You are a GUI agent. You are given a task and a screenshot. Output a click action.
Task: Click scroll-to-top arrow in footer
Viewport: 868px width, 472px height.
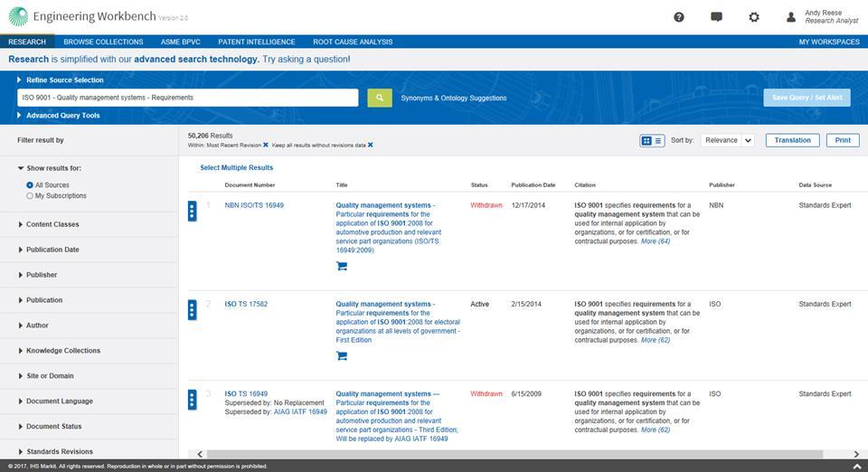coord(857,467)
